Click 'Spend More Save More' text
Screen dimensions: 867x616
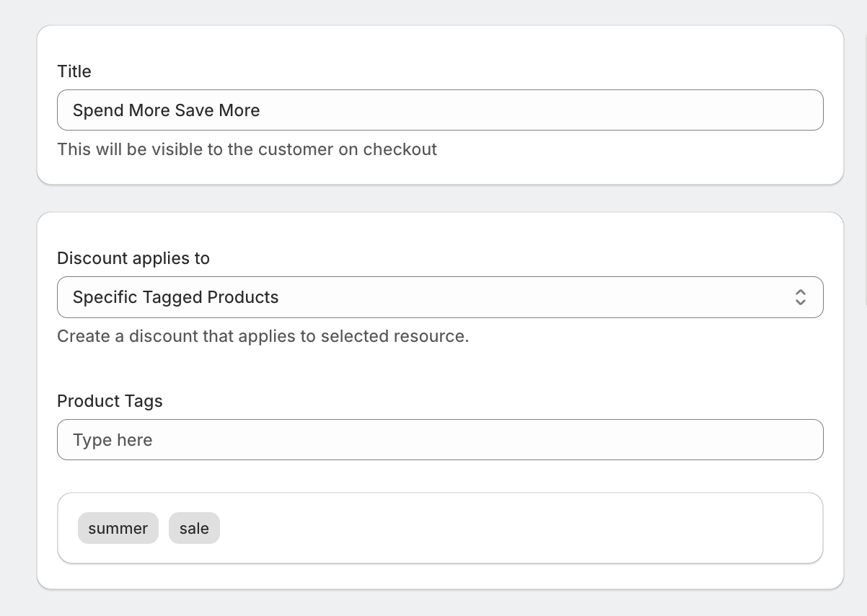click(166, 110)
